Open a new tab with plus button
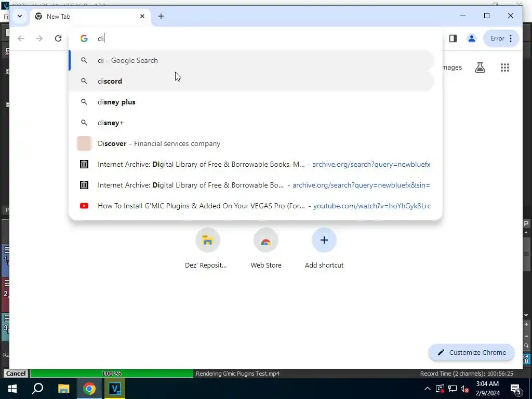The image size is (532, 399). [161, 16]
